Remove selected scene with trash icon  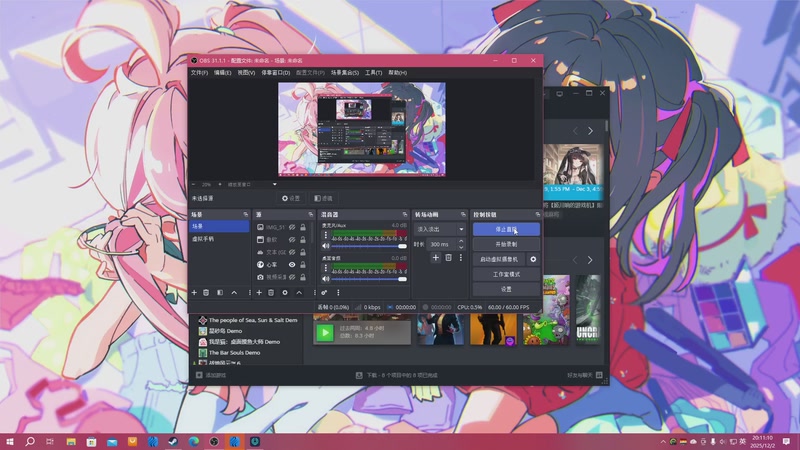(x=206, y=293)
